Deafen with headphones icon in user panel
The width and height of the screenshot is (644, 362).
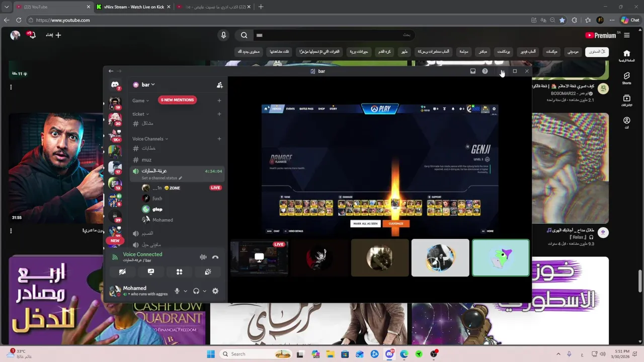196,291
